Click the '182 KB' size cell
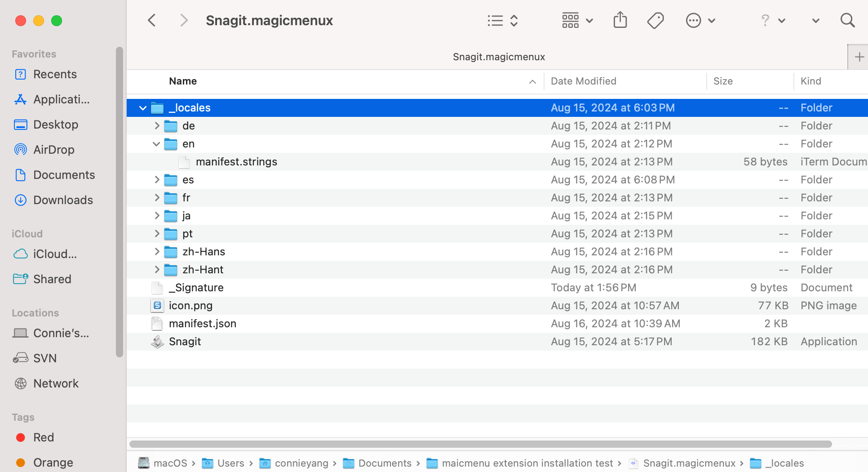Viewport: 868px width, 472px height. [x=769, y=342]
